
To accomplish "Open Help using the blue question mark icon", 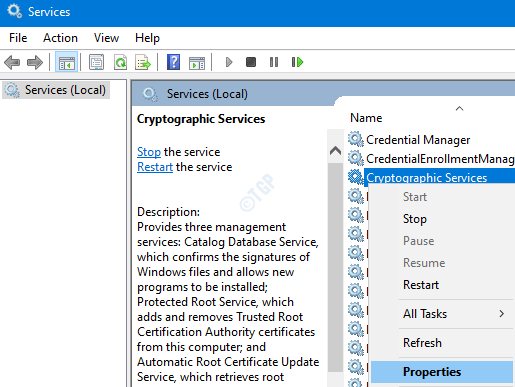I will 173,62.
